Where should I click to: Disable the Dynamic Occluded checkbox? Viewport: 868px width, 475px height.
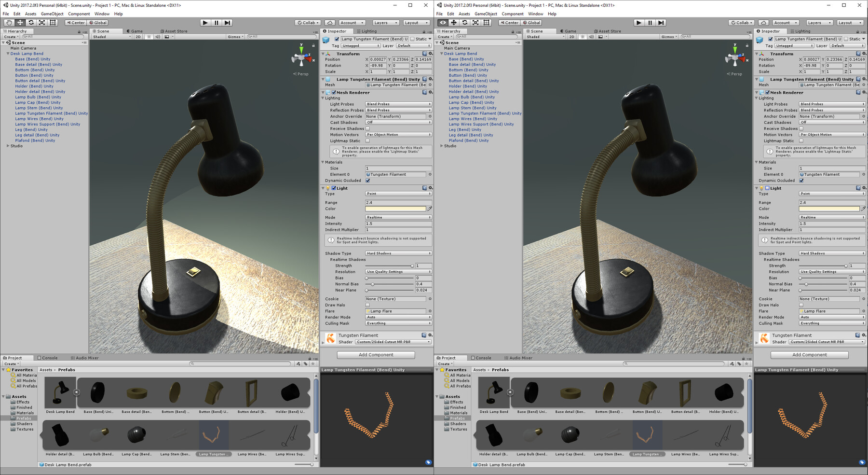tap(367, 180)
